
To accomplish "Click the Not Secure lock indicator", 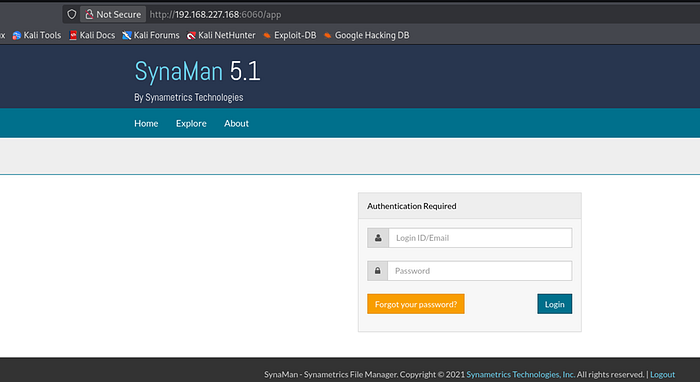I will (x=113, y=14).
